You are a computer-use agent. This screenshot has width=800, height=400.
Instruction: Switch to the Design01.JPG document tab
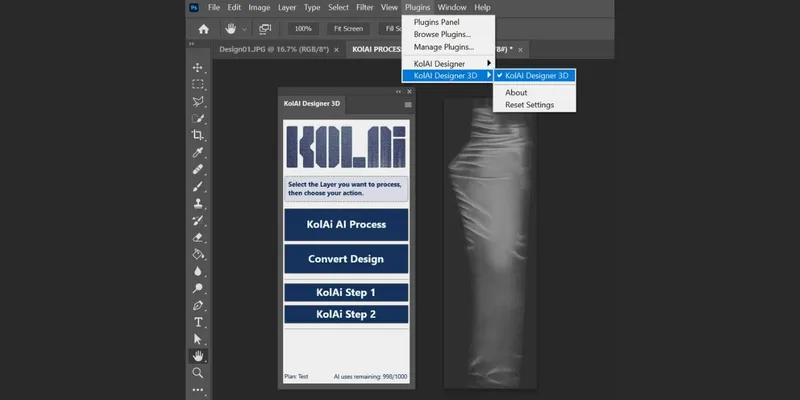point(272,49)
